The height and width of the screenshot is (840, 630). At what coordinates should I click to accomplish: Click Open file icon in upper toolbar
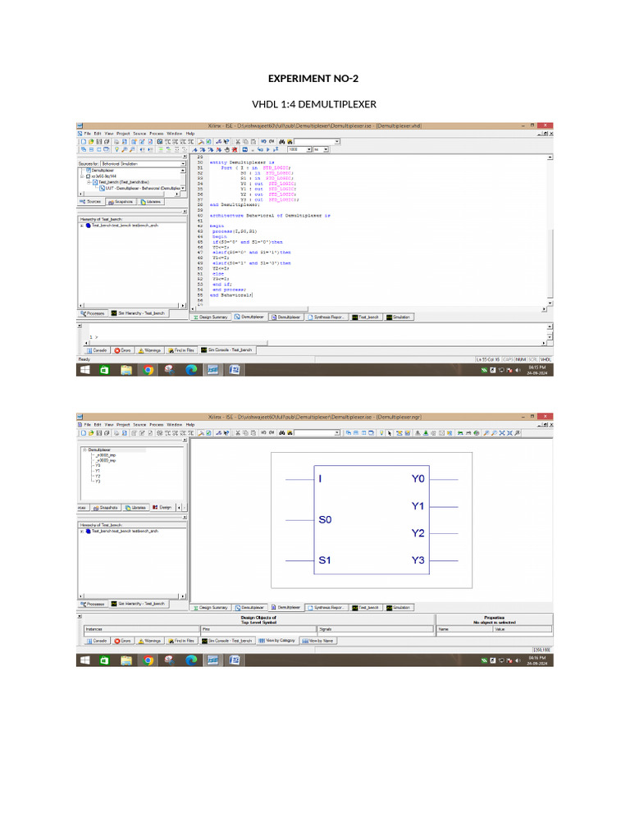point(91,142)
